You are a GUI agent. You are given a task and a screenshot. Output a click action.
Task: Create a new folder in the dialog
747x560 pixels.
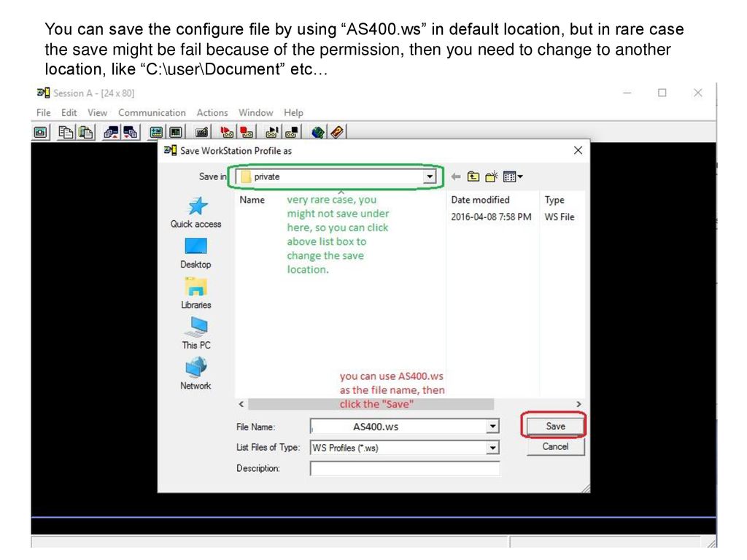[x=492, y=176]
